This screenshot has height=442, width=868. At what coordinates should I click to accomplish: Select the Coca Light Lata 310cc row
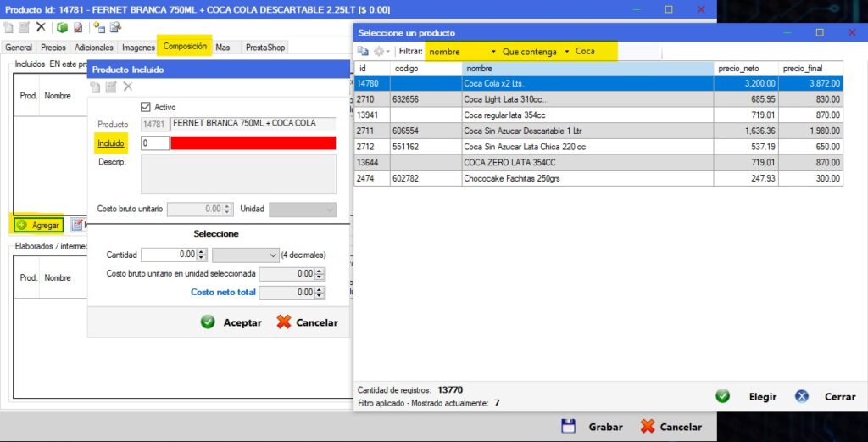(x=598, y=99)
